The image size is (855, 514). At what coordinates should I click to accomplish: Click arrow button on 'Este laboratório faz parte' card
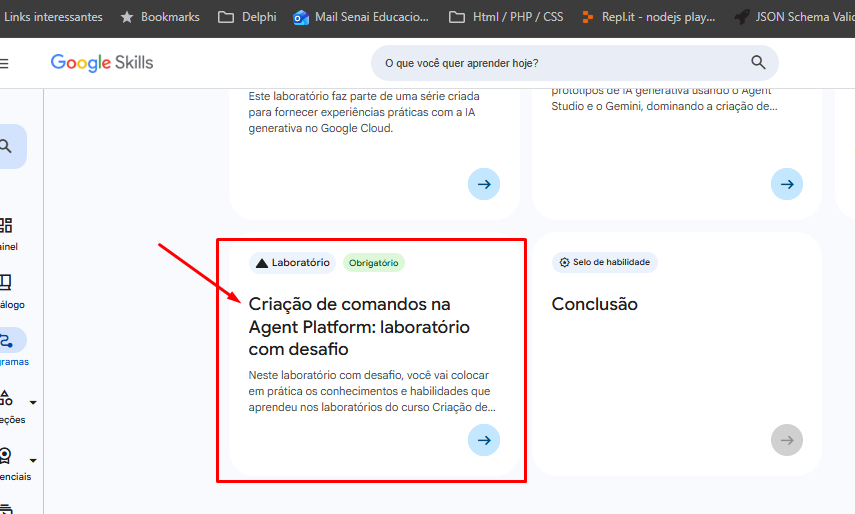484,184
